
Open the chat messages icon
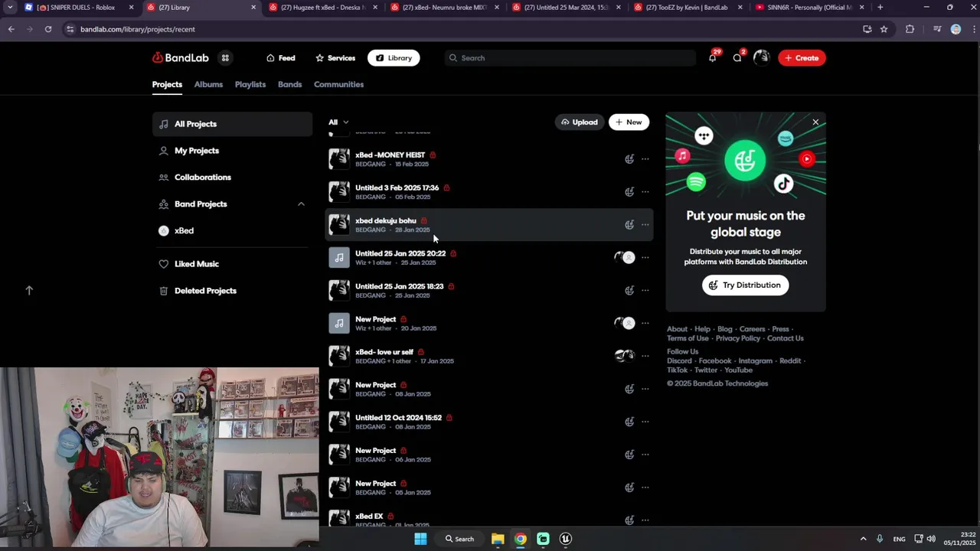pyautogui.click(x=737, y=58)
